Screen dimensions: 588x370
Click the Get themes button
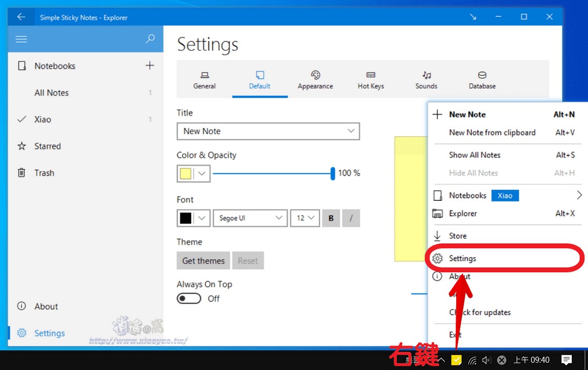[203, 261]
